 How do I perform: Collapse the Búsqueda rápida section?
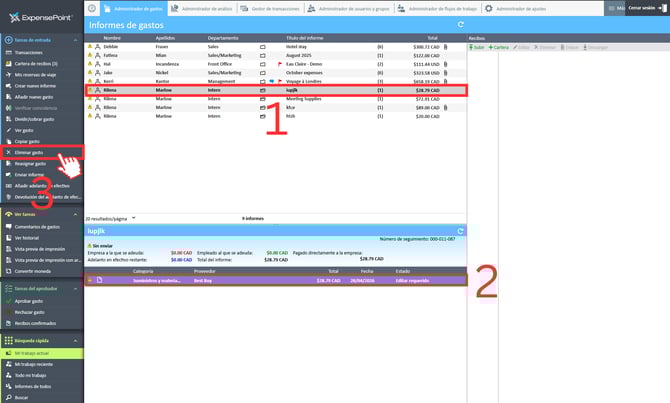click(7, 342)
